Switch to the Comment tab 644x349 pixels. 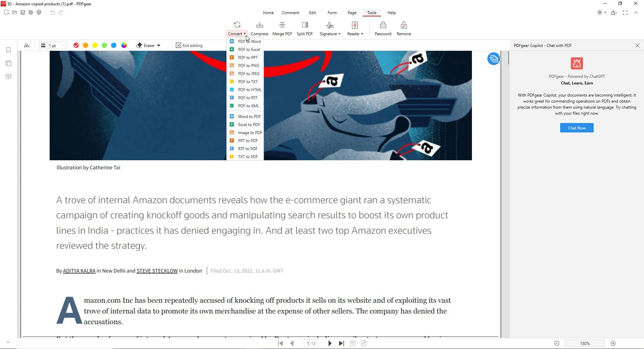pos(290,13)
